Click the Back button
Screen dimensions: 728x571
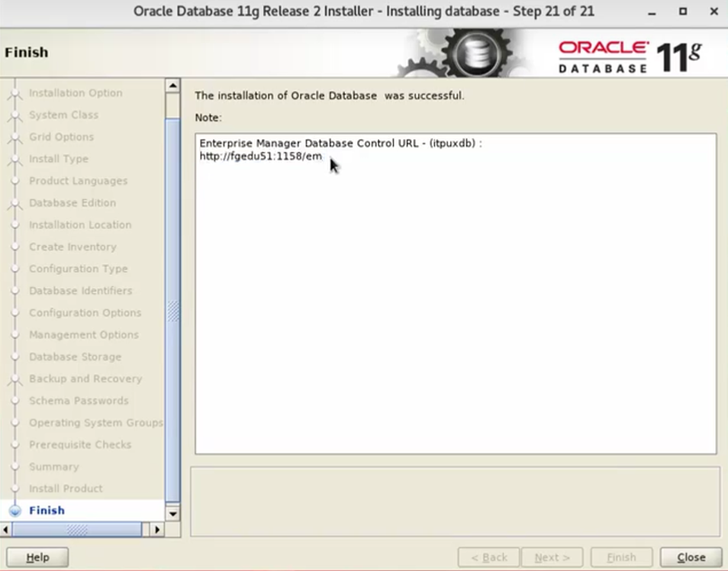[489, 557]
